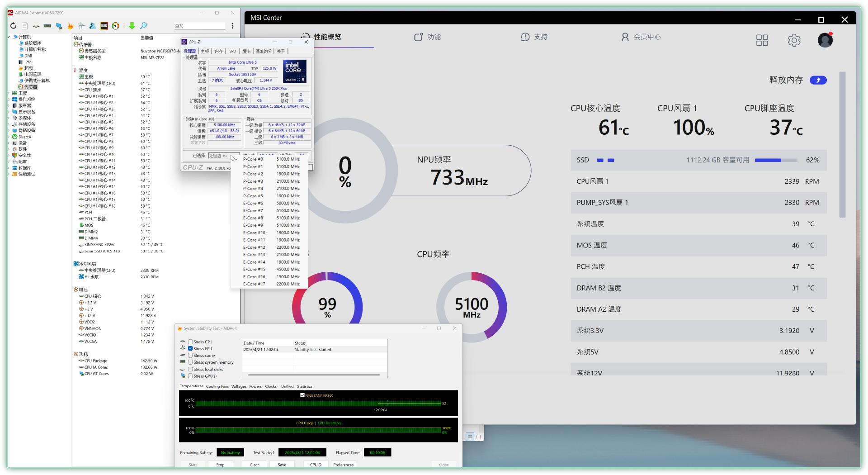Image resolution: width=868 pixels, height=475 pixels.
Task: Open the three-dot menu in AIDA64 toolbar
Action: (232, 26)
